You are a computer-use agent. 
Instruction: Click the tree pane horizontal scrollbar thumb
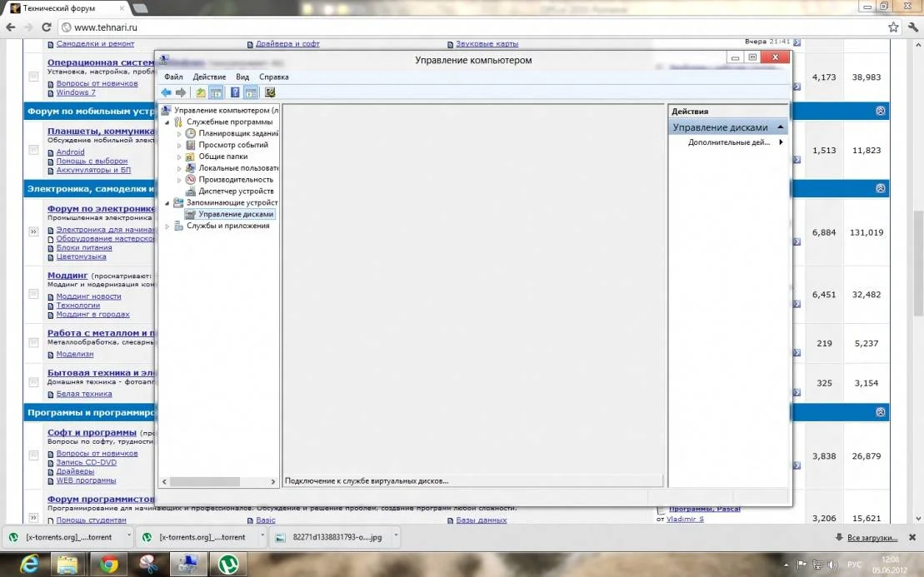[204, 481]
